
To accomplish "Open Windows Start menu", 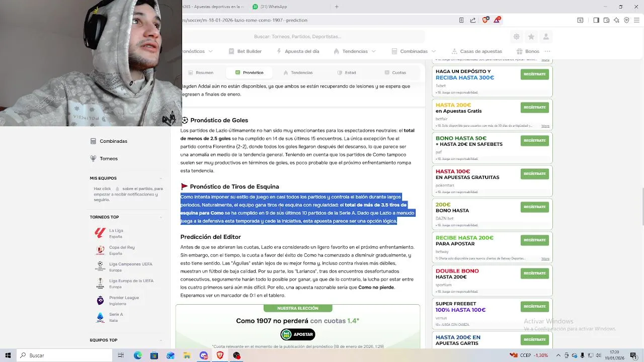I will [8, 355].
